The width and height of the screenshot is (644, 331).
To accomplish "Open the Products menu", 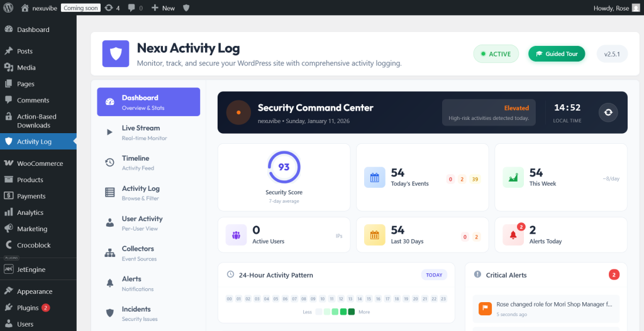I will click(x=38, y=180).
